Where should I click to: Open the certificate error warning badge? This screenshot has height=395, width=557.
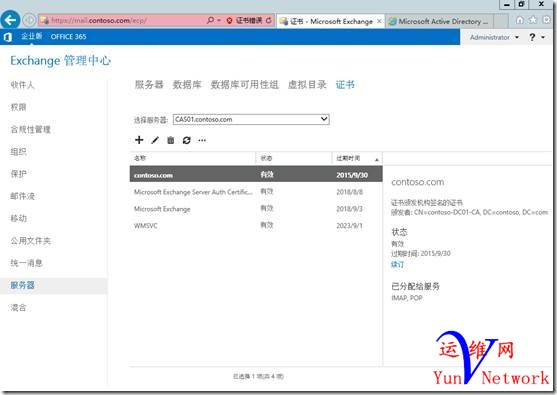tap(244, 21)
